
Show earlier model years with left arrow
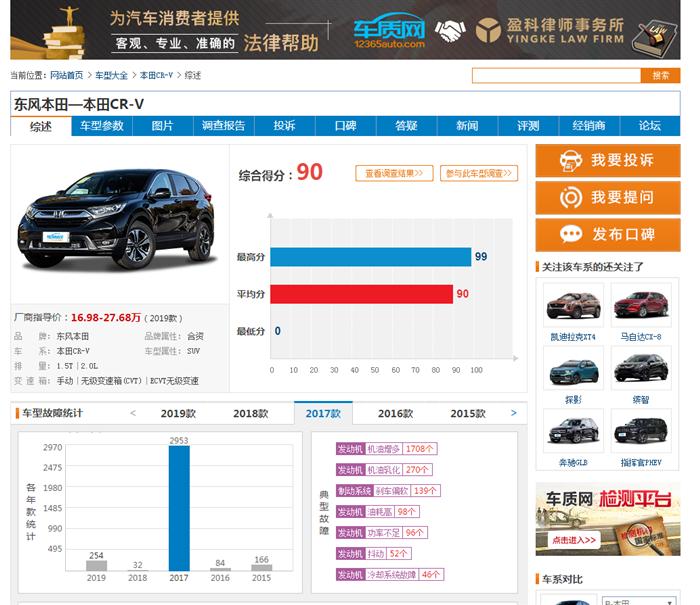133,413
